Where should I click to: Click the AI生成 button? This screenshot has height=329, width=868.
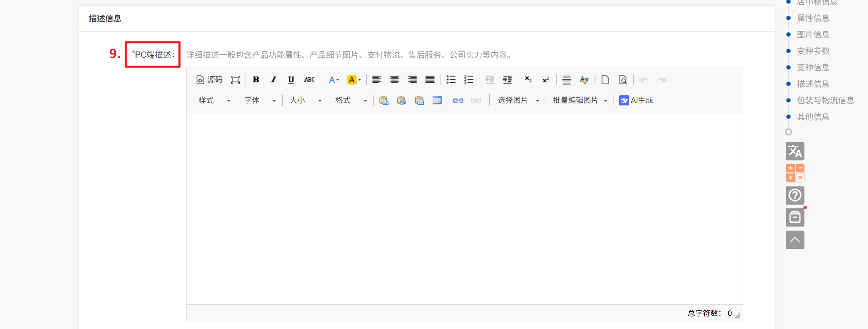tap(636, 100)
